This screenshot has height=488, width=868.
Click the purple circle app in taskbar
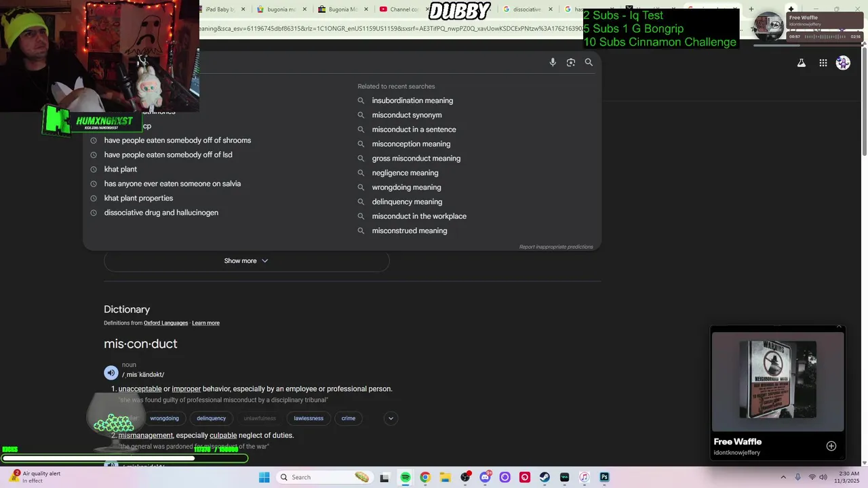click(505, 477)
